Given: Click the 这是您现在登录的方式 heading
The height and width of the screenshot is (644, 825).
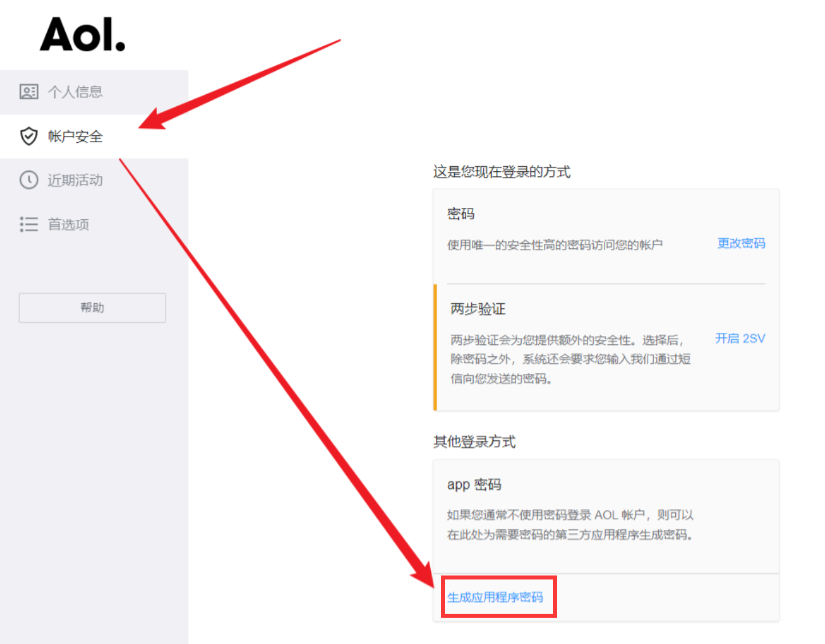Looking at the screenshot, I should pyautogui.click(x=502, y=172).
